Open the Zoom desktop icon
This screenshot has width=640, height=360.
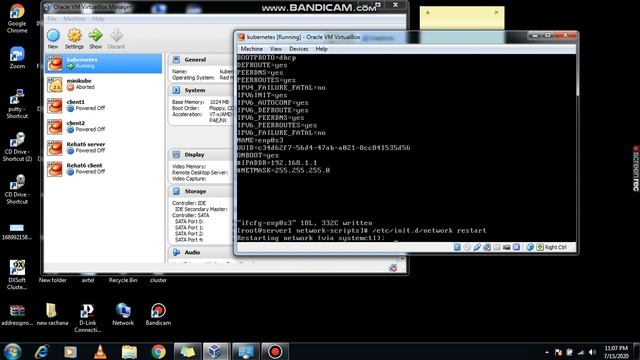click(17, 58)
